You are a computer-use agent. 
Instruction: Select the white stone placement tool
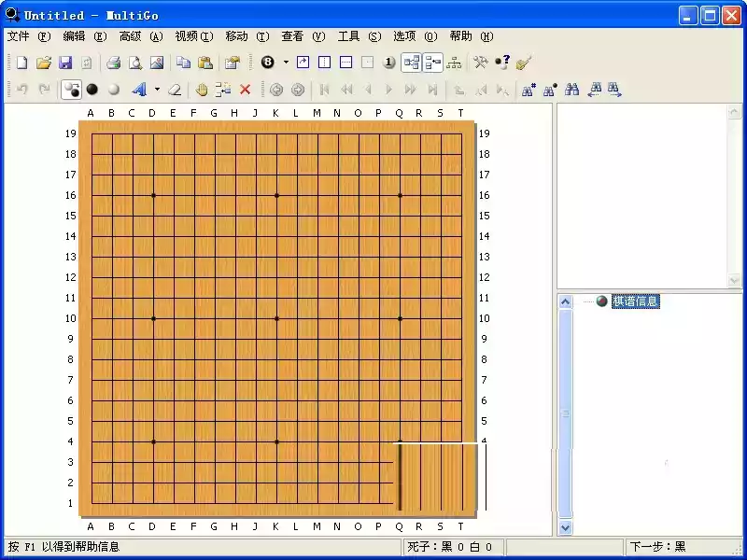[116, 90]
